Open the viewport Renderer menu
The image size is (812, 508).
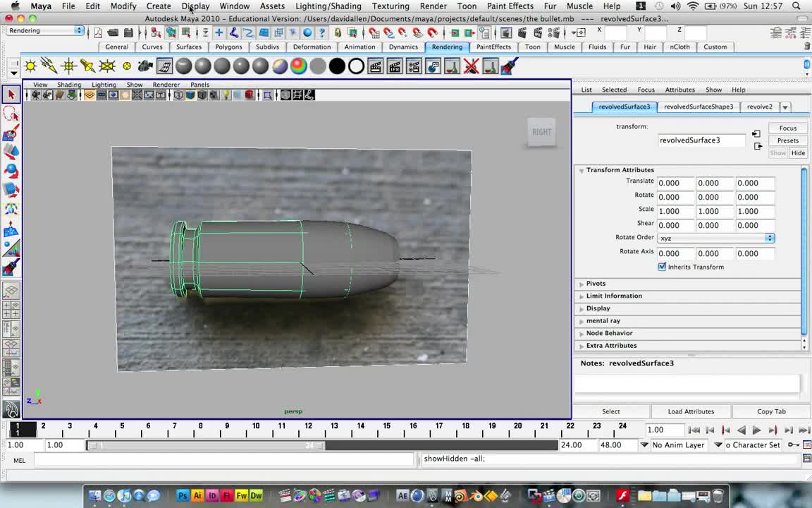click(x=166, y=85)
